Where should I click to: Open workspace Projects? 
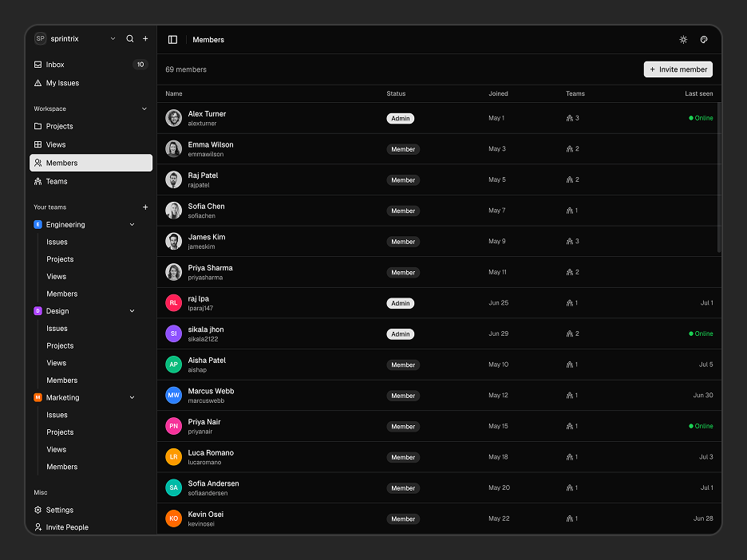click(91, 126)
